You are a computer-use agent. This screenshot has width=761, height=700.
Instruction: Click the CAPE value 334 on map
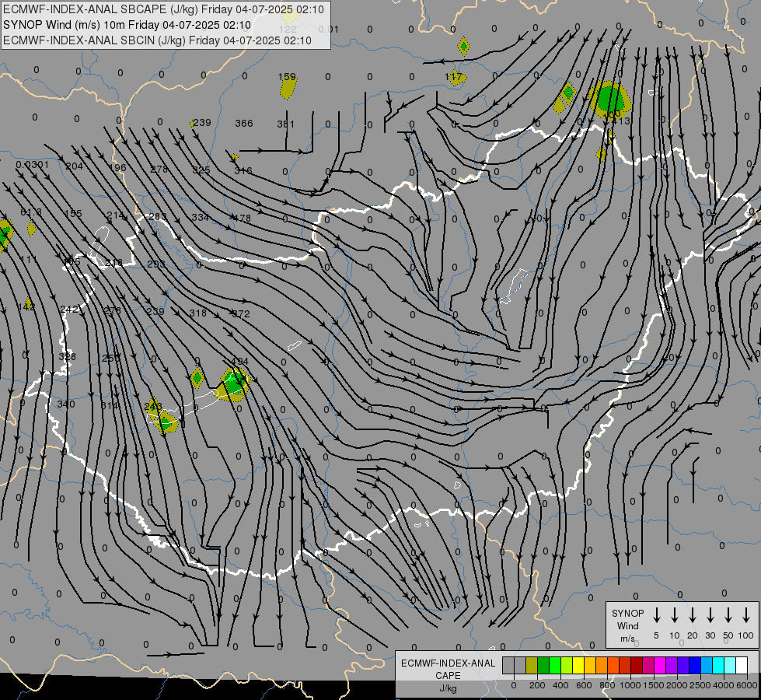(x=201, y=217)
